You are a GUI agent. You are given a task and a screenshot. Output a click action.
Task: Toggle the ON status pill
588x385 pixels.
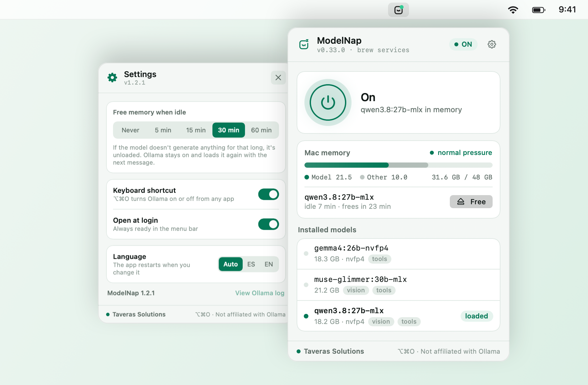[x=463, y=44]
